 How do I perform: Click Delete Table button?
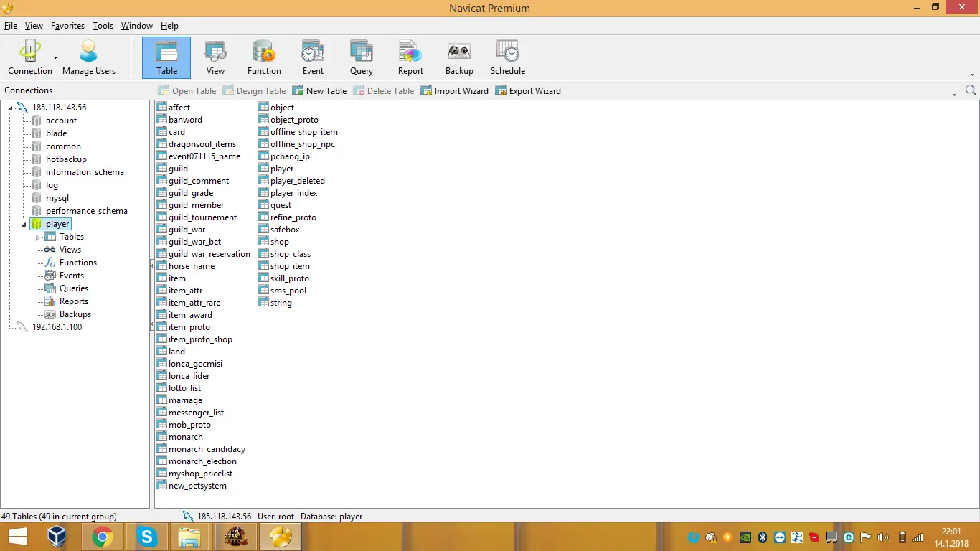pyautogui.click(x=383, y=91)
